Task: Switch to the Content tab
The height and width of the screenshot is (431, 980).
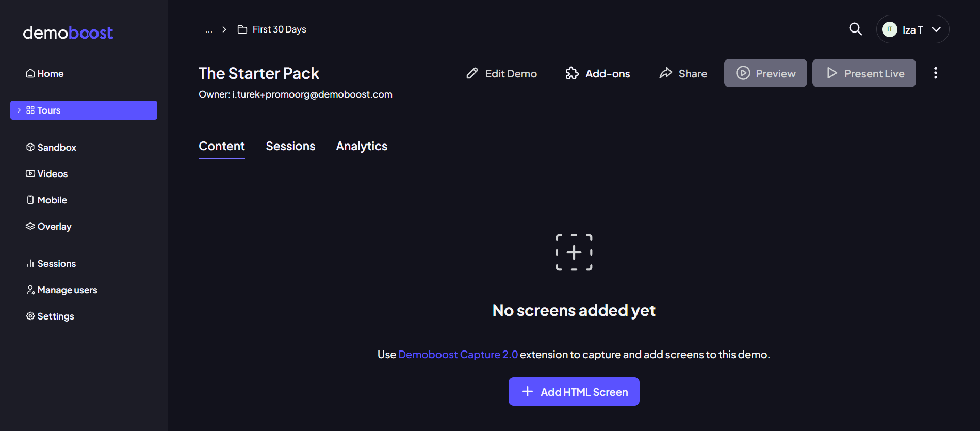Action: coord(222,146)
